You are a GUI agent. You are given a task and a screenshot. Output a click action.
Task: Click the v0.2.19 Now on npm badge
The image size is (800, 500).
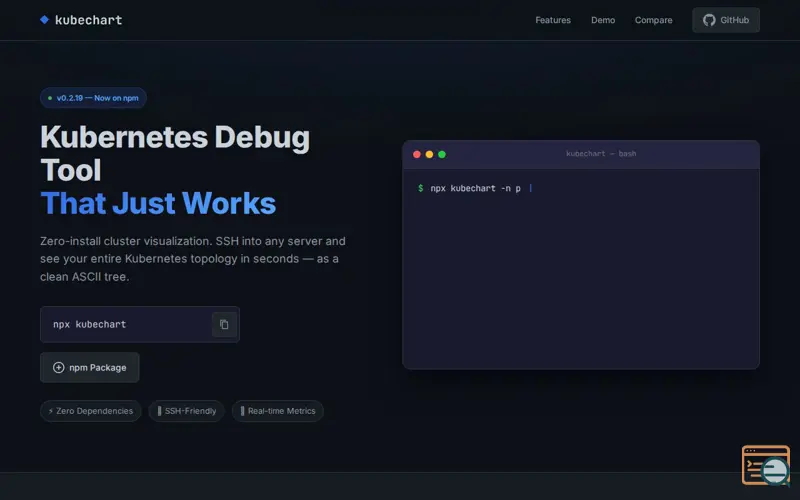pyautogui.click(x=93, y=98)
